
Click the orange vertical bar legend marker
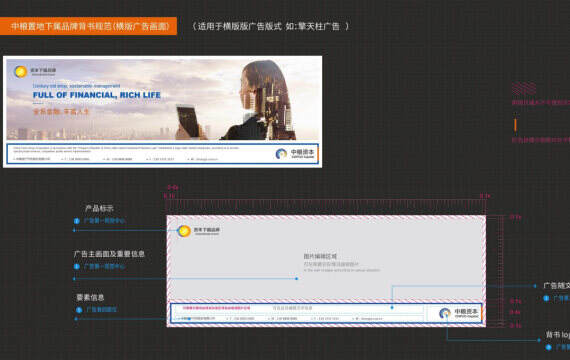(x=515, y=125)
